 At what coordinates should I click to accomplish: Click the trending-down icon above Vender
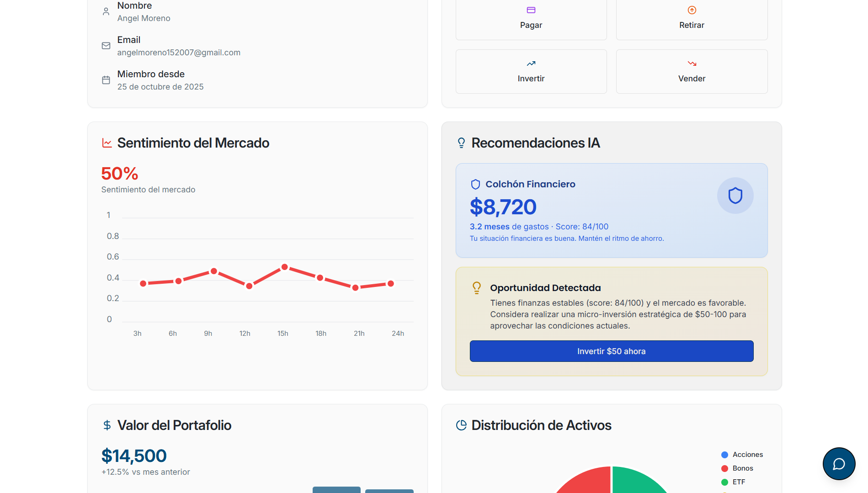692,64
